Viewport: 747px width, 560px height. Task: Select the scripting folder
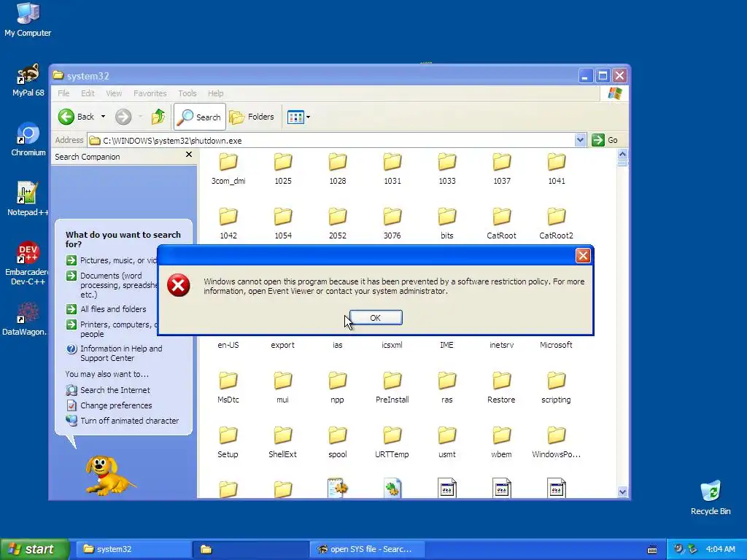(x=557, y=388)
